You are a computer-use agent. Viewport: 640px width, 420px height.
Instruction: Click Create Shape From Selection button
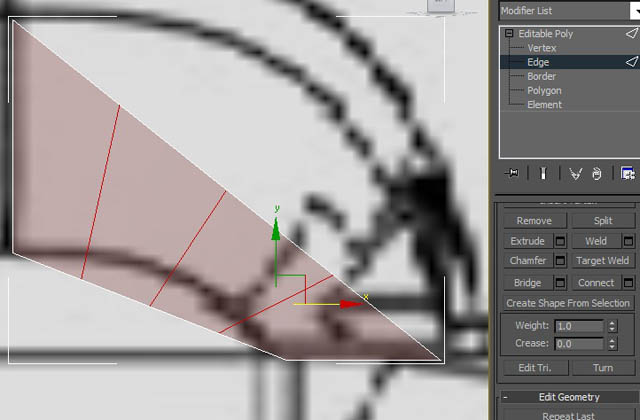pos(568,303)
